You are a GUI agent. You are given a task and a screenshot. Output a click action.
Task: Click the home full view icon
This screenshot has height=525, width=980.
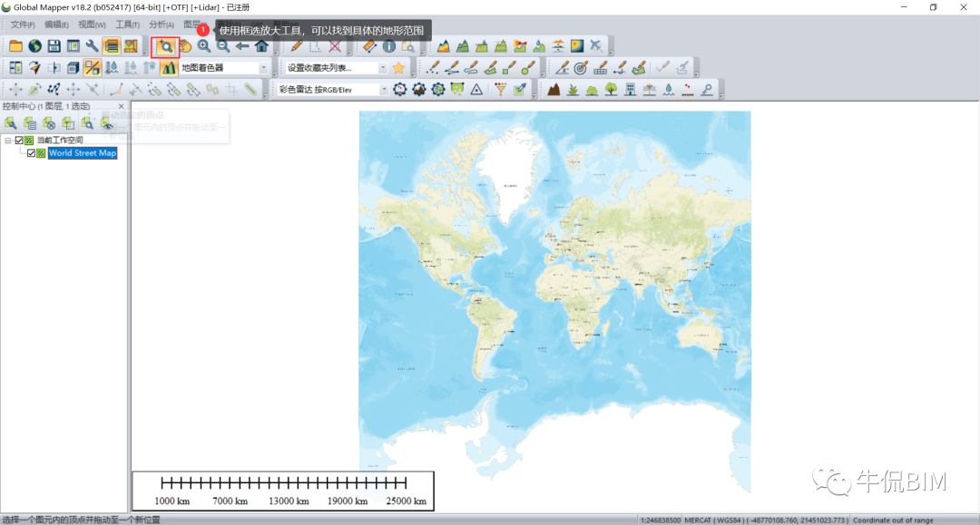(262, 46)
